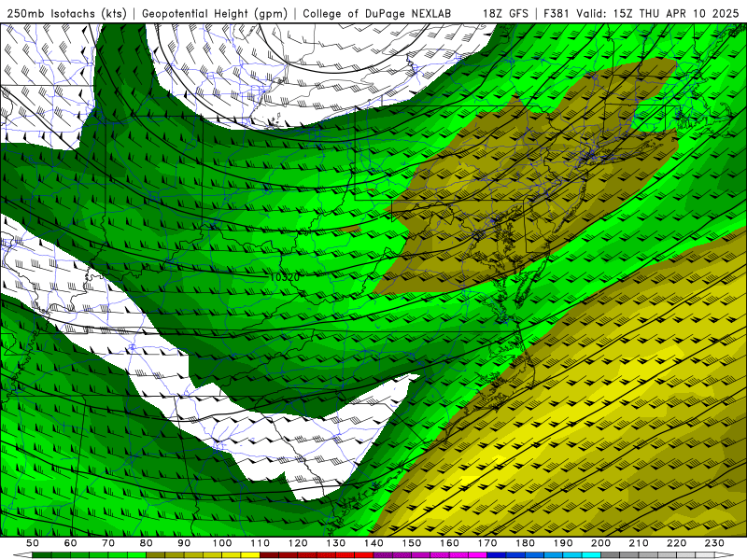Click the "250mb Isotachs (kts)" header text
Viewport: 747px width, 560px height.
67,14
